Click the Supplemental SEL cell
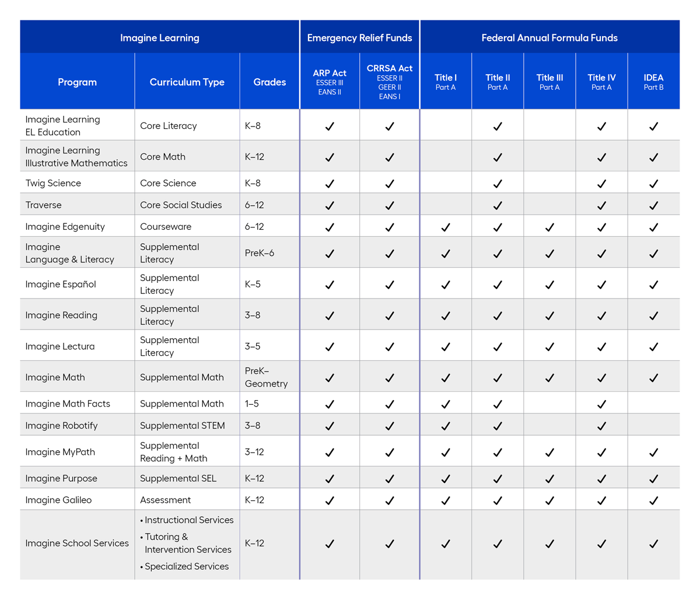This screenshot has width=700, height=603. pos(187,478)
